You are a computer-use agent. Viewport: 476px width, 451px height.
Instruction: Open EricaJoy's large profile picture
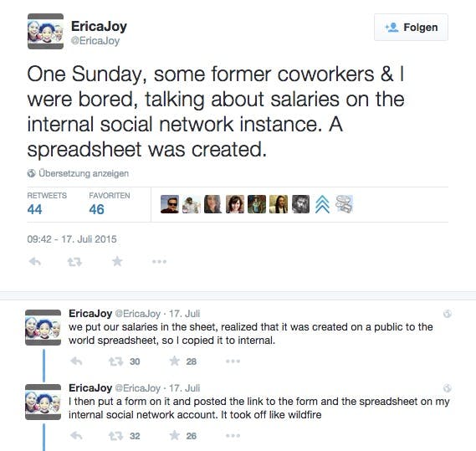[45, 31]
